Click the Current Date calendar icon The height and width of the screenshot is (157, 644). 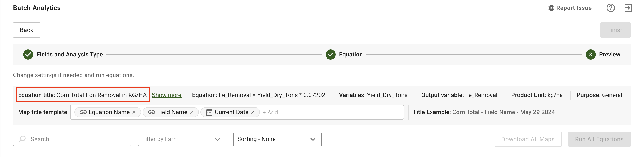(209, 112)
